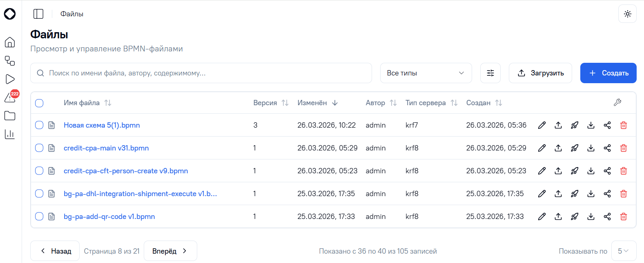This screenshot has width=644, height=263.
Task: Select all files with header checkbox
Action: [39, 103]
